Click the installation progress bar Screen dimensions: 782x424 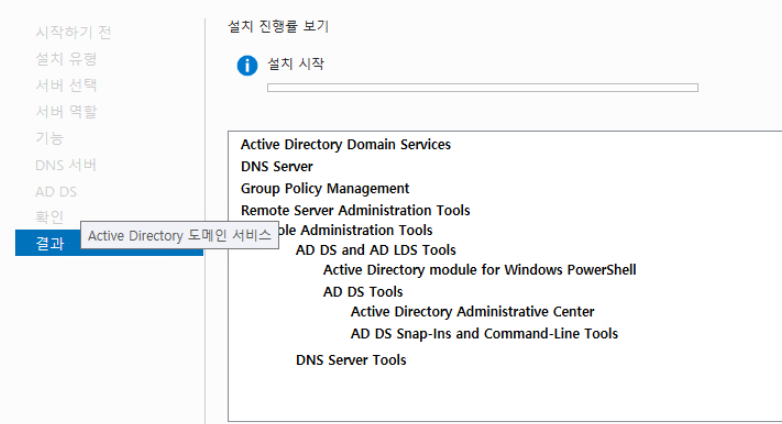point(482,88)
